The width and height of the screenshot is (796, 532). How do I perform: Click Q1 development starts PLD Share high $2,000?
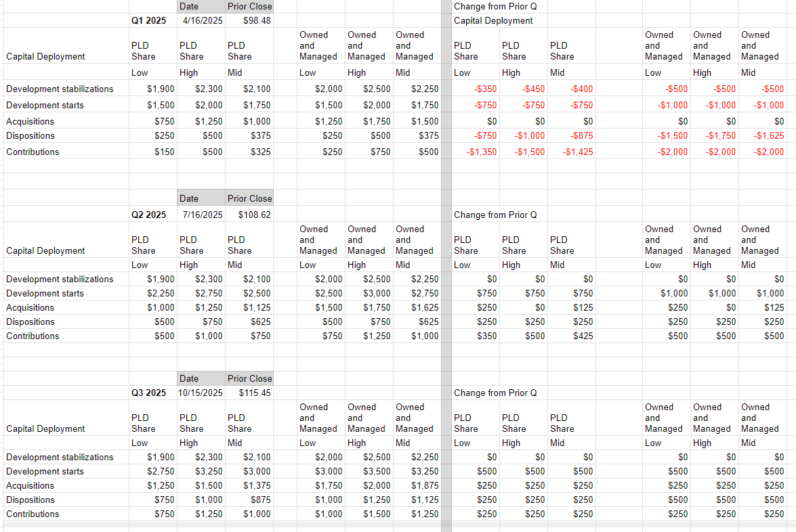201,106
